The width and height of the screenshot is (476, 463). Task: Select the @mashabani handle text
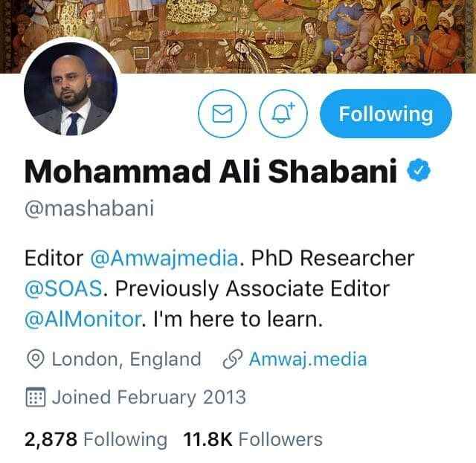click(x=89, y=208)
